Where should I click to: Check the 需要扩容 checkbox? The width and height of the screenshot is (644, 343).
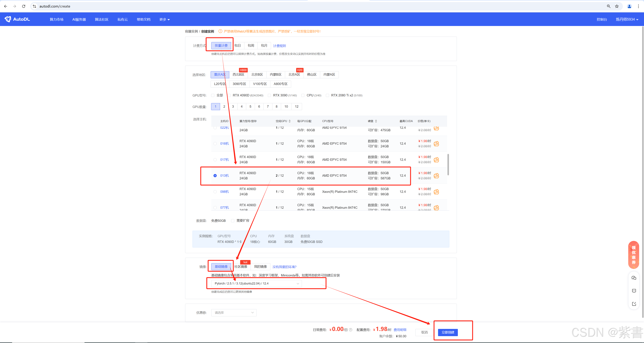tap(233, 221)
